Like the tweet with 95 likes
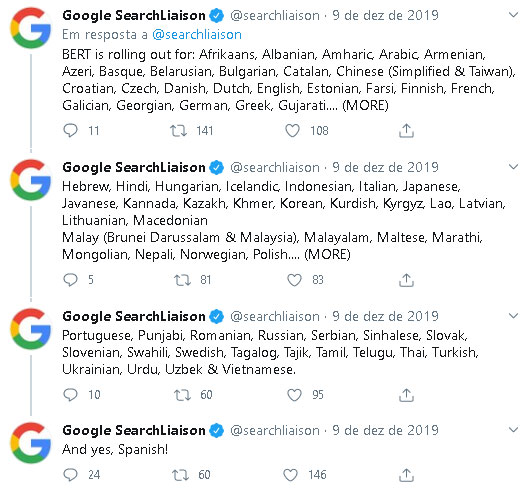The height and width of the screenshot is (489, 532). (294, 395)
